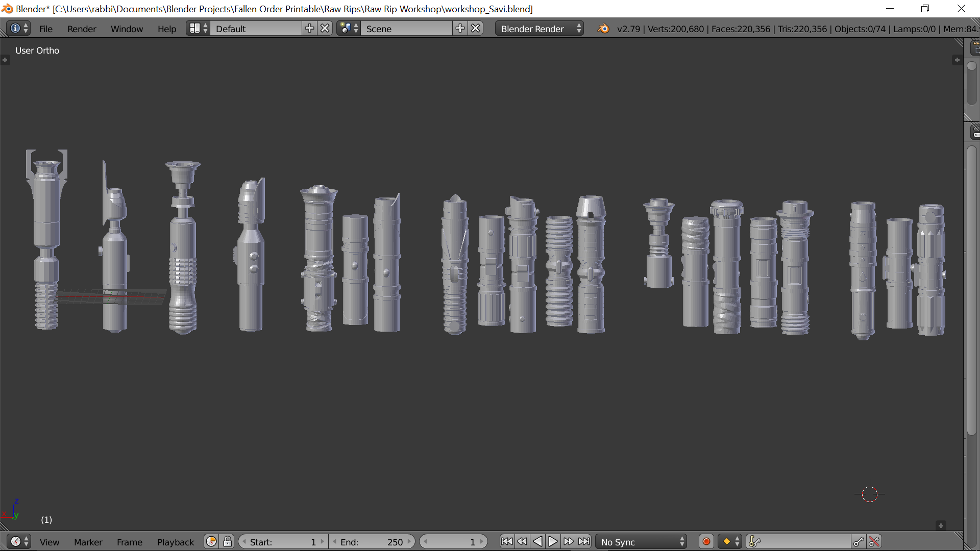Viewport: 980px width, 551px height.
Task: Click the 3D cursor in the viewport
Action: coord(870,494)
